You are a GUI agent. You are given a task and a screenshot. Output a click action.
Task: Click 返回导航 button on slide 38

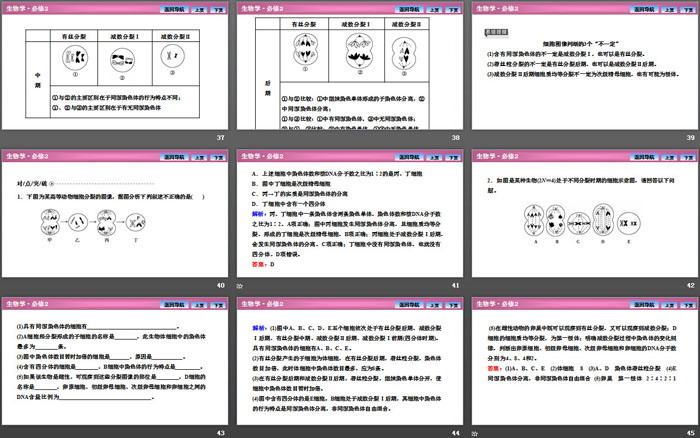coord(409,9)
